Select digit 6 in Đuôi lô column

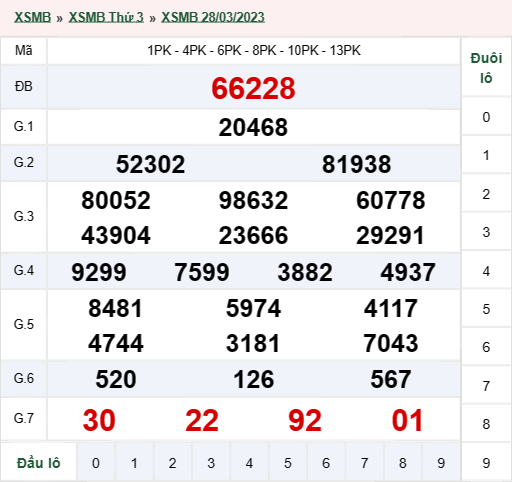486,347
